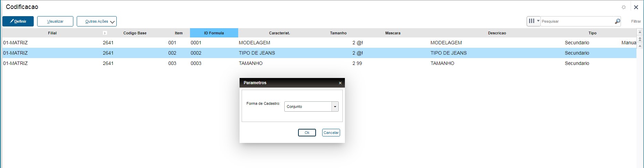Image resolution: width=644 pixels, height=168 pixels.
Task: Click ID Formula value 0002
Action: 196,53
